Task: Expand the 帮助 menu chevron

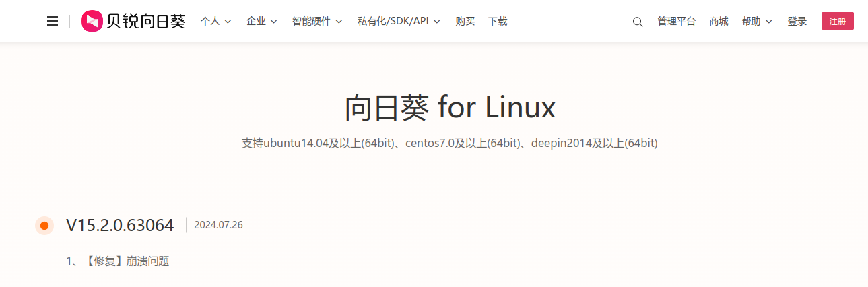Action: (x=768, y=22)
